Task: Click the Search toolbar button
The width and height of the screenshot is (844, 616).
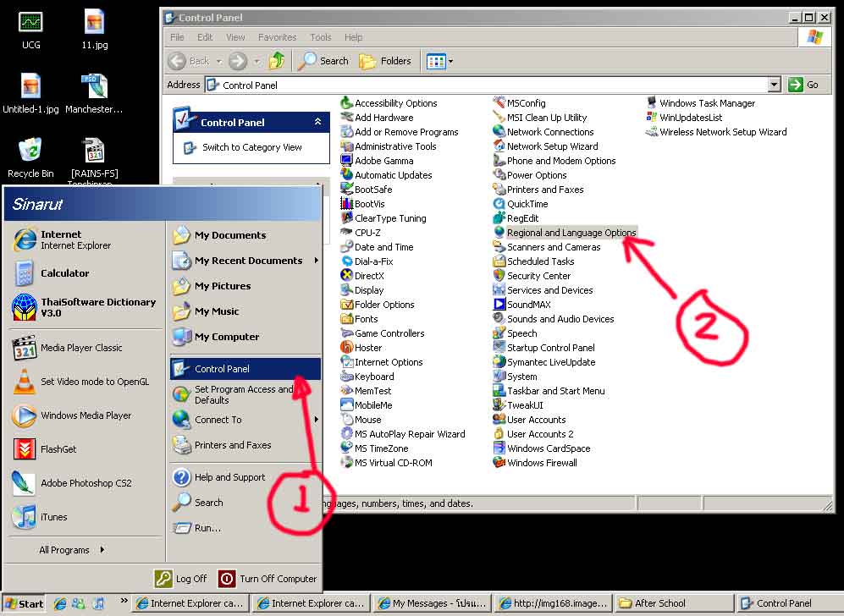Action: coord(323,61)
